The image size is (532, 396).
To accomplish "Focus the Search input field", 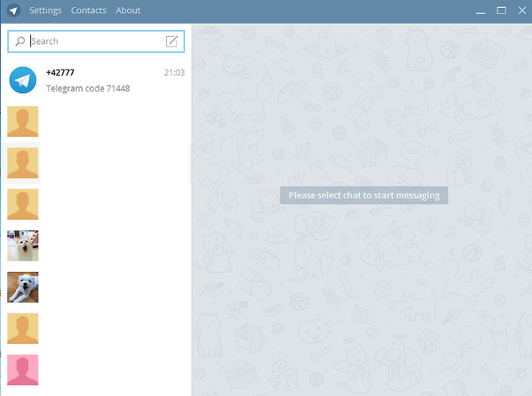I will 96,41.
